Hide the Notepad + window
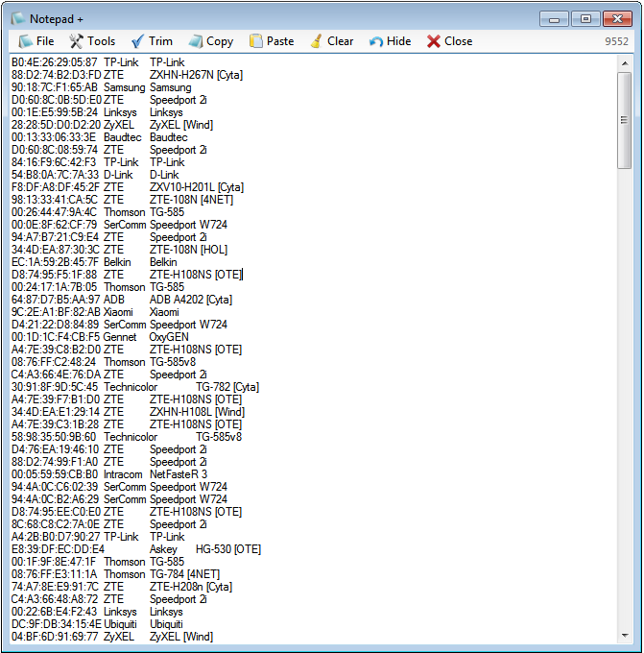Image resolution: width=644 pixels, height=653 pixels. (390, 41)
